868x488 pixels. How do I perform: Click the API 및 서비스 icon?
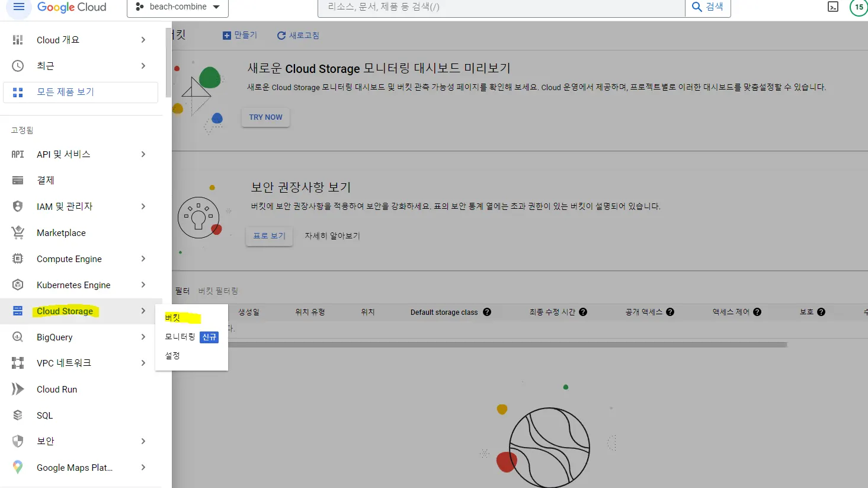(x=18, y=154)
